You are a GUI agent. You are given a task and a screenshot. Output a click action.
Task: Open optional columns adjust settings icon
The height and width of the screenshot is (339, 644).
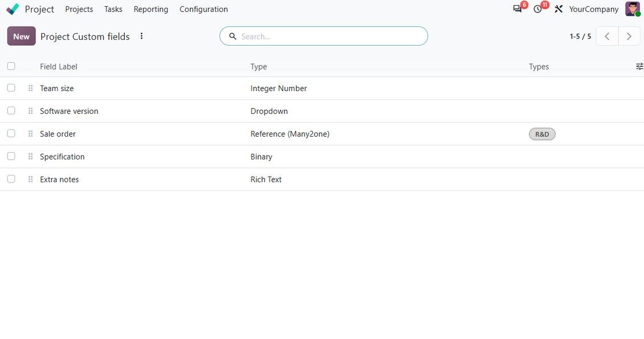point(639,67)
